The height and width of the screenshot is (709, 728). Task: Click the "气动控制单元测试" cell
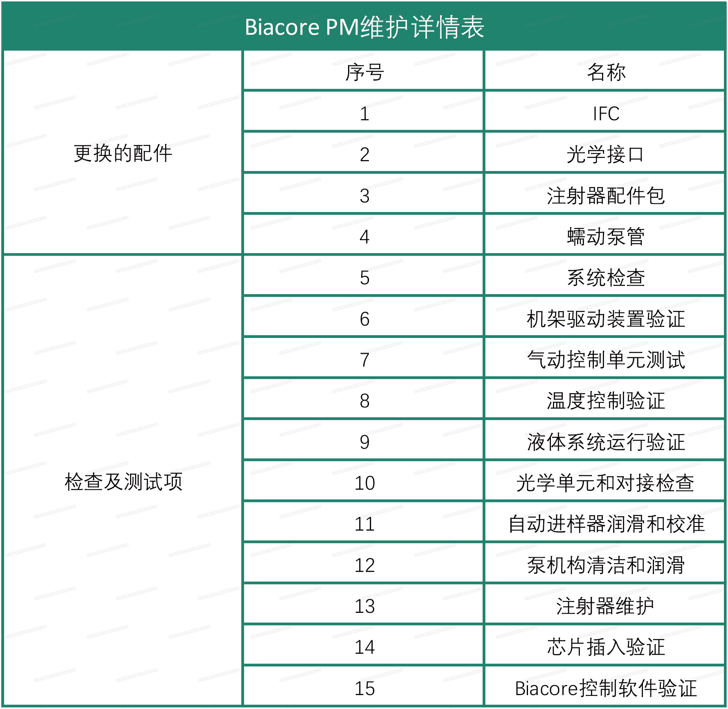(x=605, y=358)
